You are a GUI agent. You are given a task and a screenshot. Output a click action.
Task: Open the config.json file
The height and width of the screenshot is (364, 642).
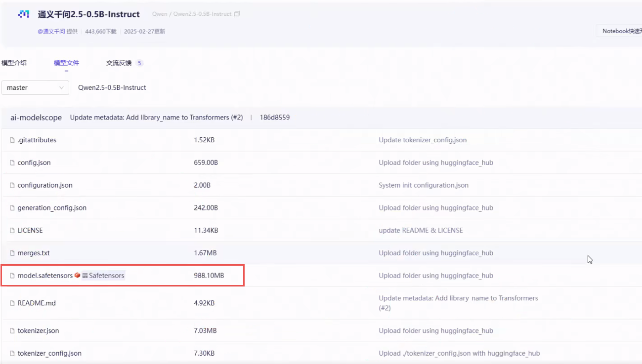[34, 163]
